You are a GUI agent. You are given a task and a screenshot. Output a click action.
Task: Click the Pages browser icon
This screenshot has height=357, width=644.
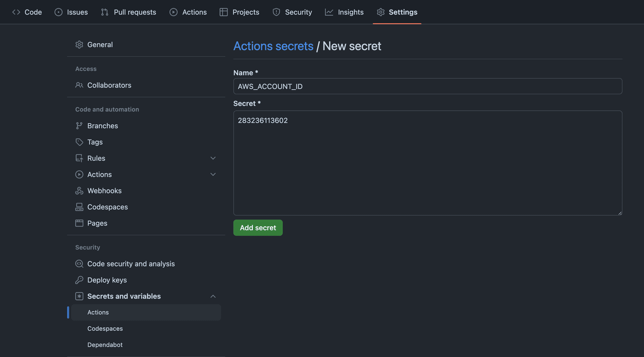pos(79,223)
